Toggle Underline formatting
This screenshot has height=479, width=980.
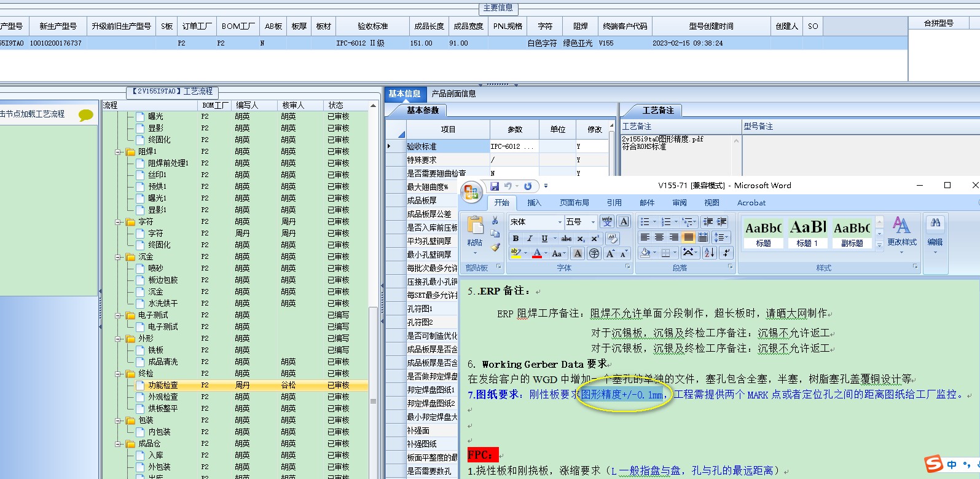pyautogui.click(x=544, y=239)
